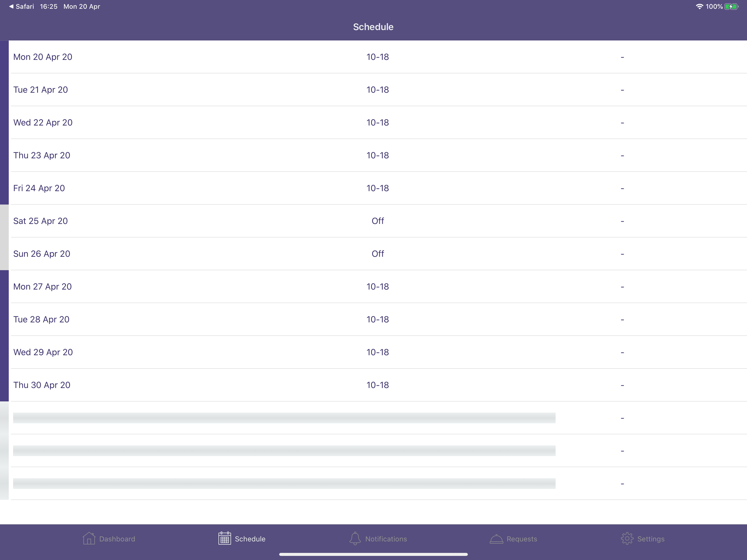Screen dimensions: 747x560
Task: Open the Dashboard house icon
Action: (x=89, y=538)
